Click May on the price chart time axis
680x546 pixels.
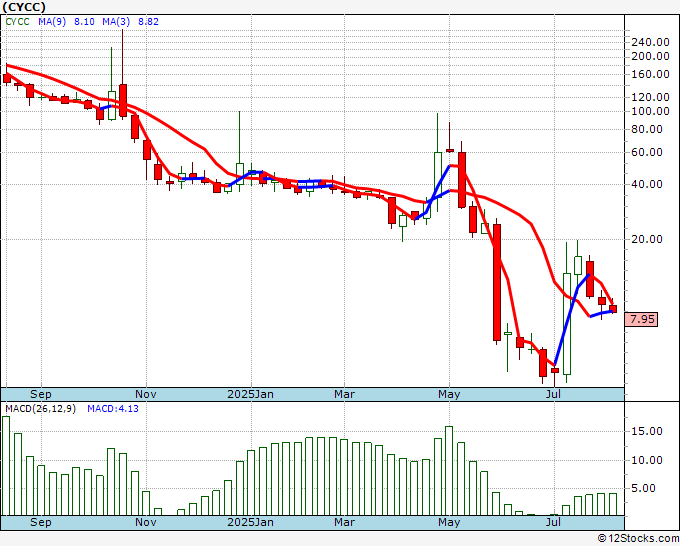pyautogui.click(x=449, y=394)
